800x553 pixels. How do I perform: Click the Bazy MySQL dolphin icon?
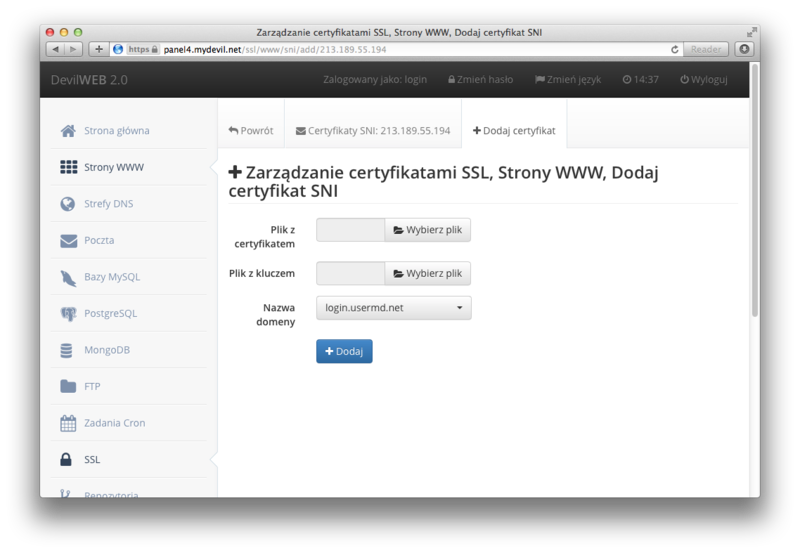pos(68,278)
